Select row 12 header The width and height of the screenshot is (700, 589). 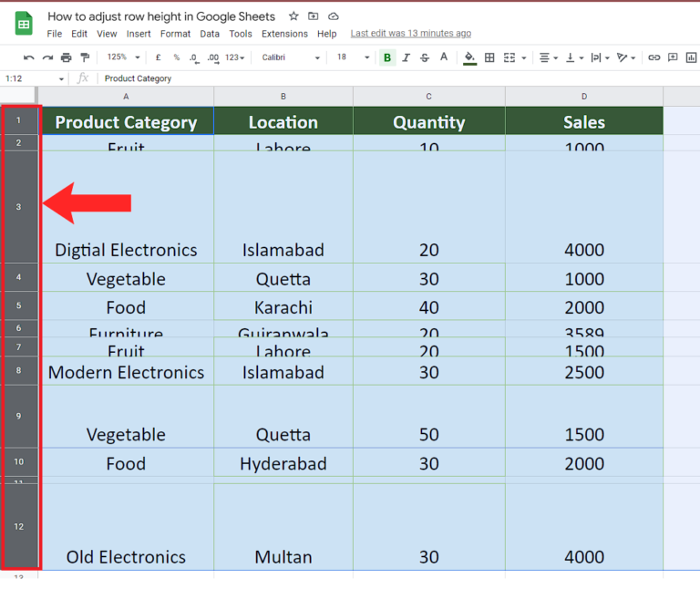point(19,526)
